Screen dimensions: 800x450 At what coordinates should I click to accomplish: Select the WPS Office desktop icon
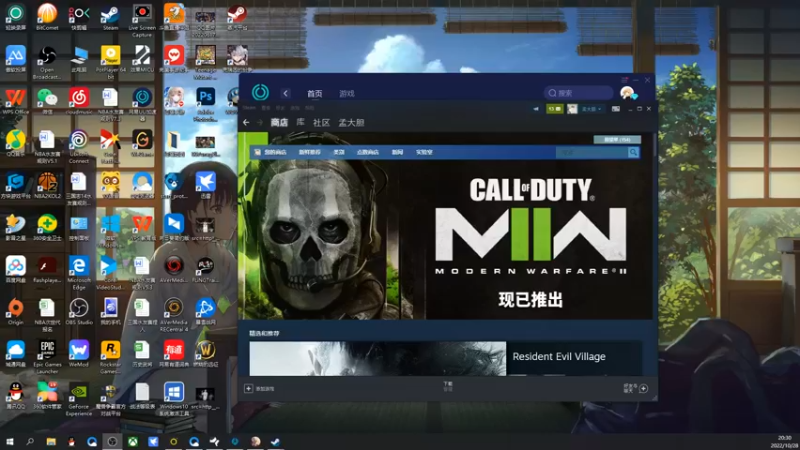point(15,100)
